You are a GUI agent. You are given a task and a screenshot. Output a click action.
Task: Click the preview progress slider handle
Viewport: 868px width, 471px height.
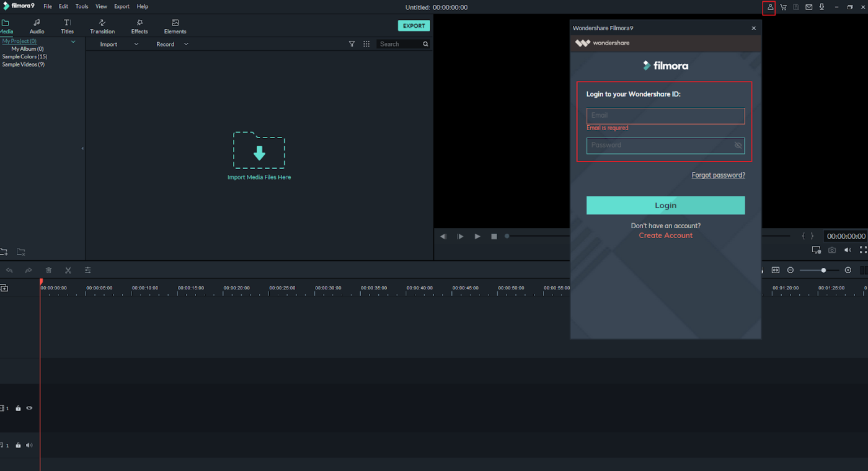click(x=507, y=235)
